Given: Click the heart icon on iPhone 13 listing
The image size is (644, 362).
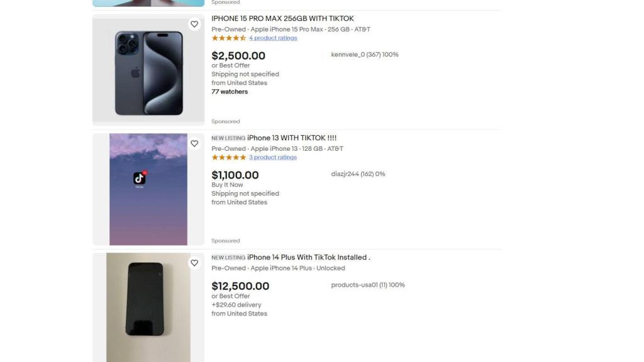Looking at the screenshot, I should (x=194, y=143).
